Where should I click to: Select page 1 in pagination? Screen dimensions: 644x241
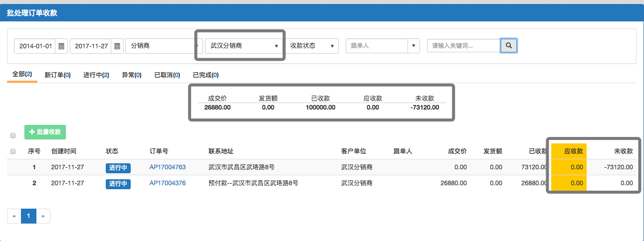tap(28, 216)
